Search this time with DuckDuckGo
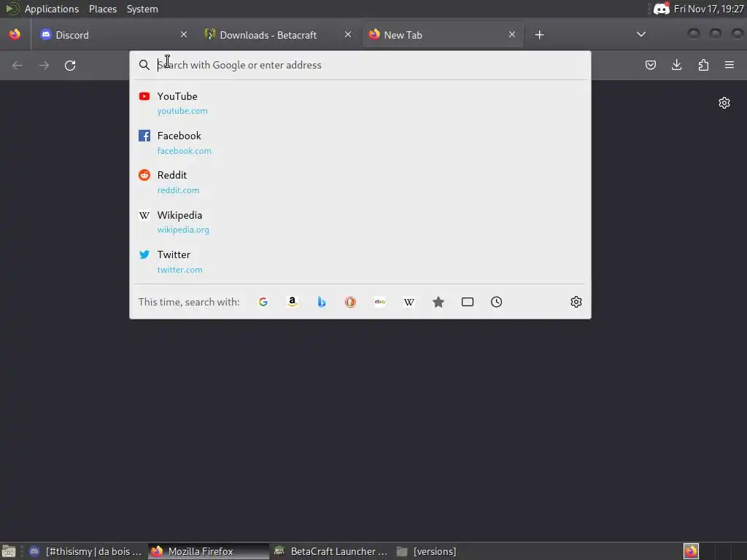This screenshot has height=560, width=747. point(351,302)
